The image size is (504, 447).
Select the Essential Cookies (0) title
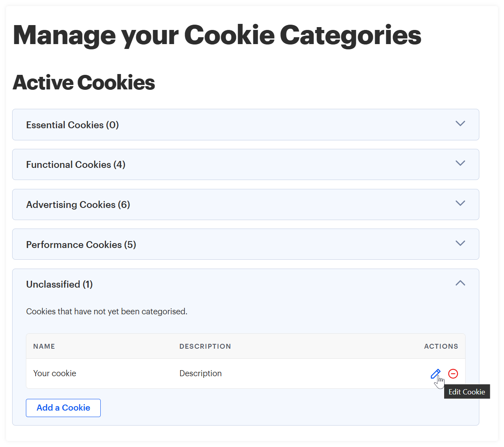point(72,125)
